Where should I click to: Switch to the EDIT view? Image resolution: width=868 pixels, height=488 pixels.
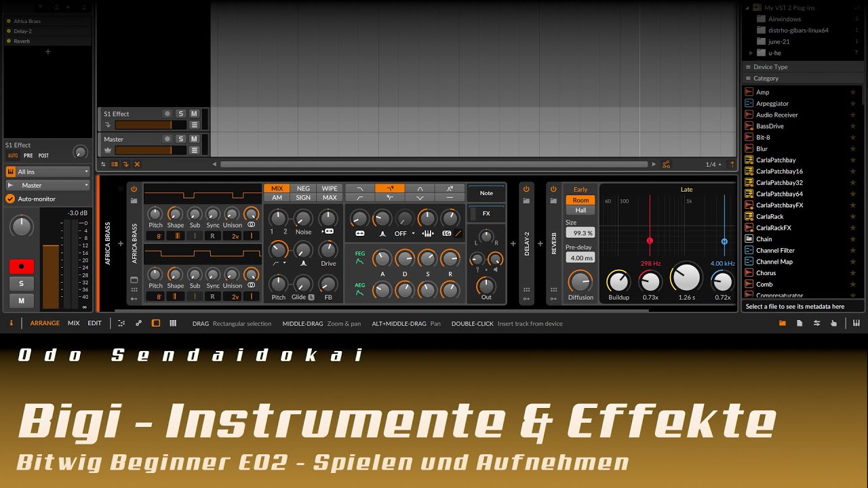pyautogui.click(x=94, y=323)
